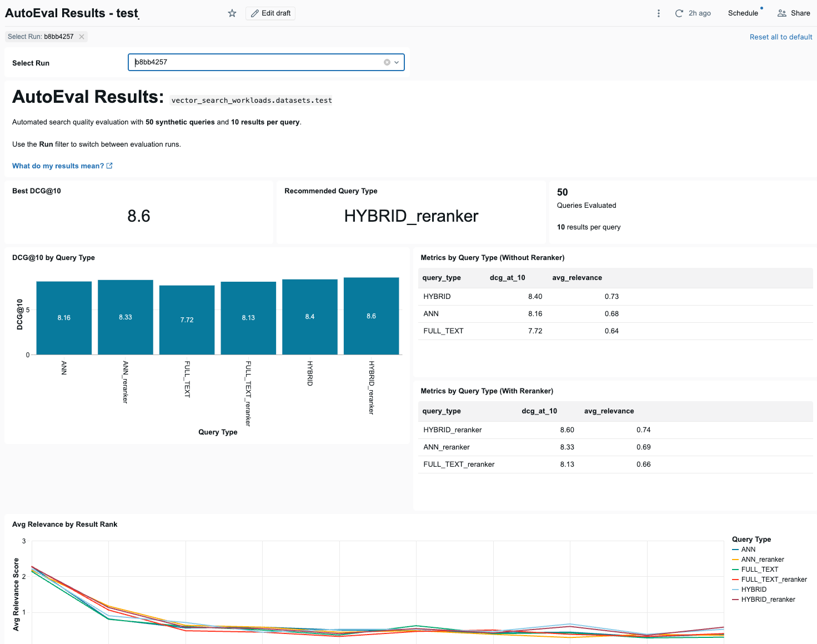This screenshot has width=817, height=644.
Task: Click the HYBRID_reranker bar in the chart
Action: click(x=371, y=316)
